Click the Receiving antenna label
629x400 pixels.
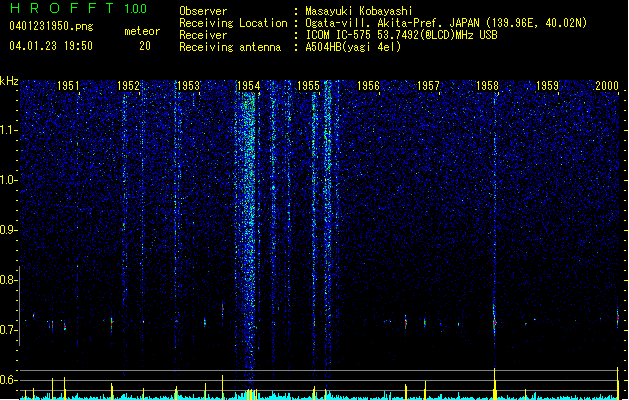[230, 47]
